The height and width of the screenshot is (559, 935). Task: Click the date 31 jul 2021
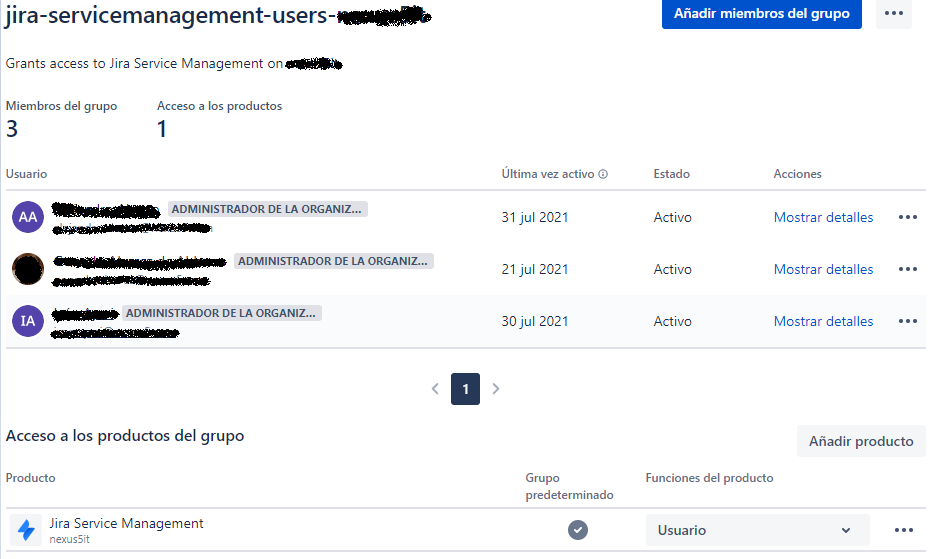click(x=535, y=217)
